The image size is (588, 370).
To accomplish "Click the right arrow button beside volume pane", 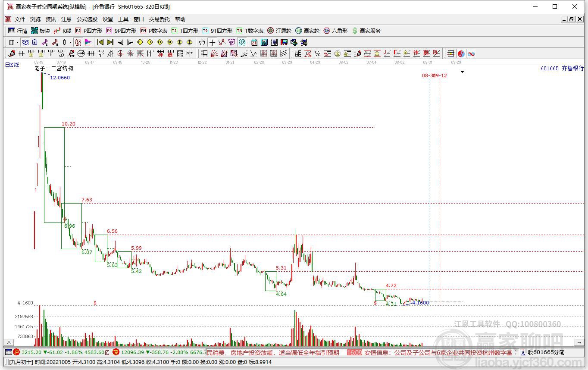I will coord(579,343).
